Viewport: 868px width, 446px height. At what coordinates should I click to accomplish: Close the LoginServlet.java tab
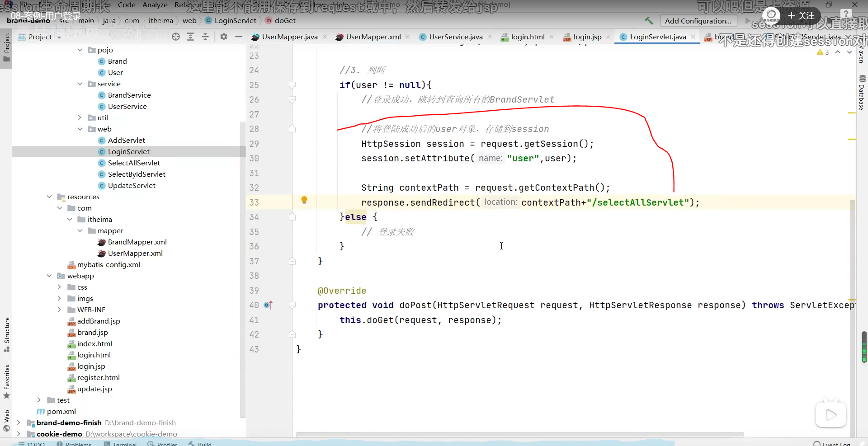(693, 37)
